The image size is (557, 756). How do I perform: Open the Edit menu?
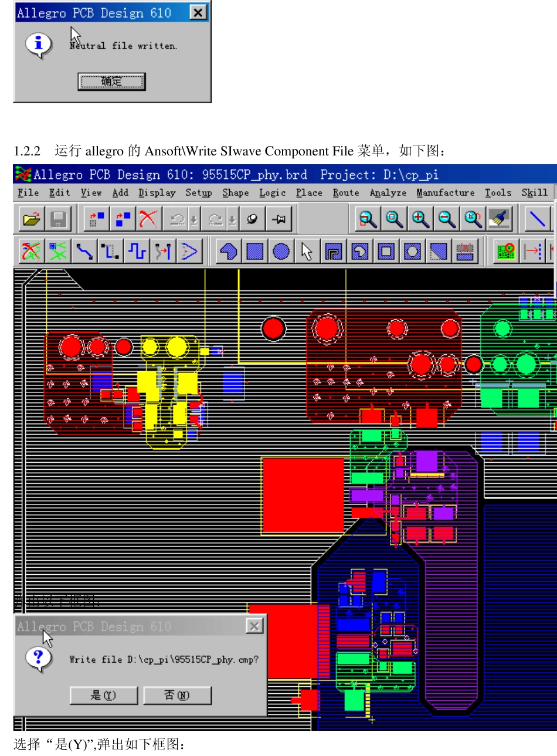pos(59,193)
